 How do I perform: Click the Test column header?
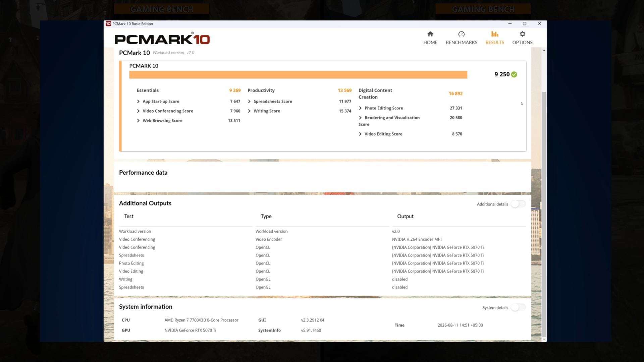[x=129, y=216]
